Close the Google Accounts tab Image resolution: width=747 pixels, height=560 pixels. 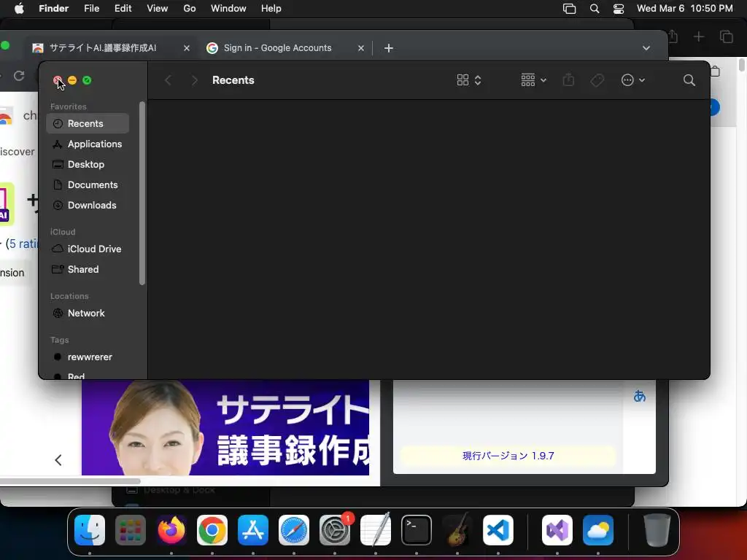click(360, 48)
